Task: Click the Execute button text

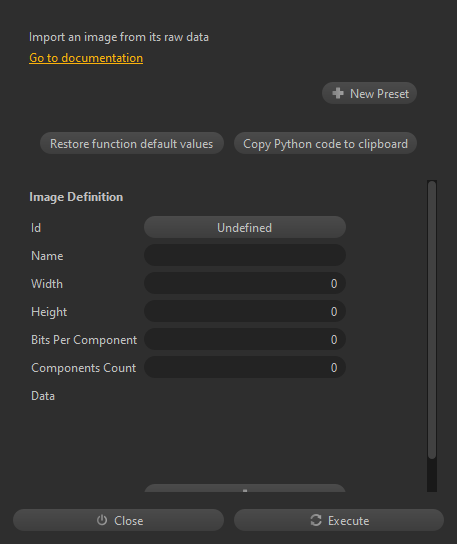Action: (x=349, y=520)
